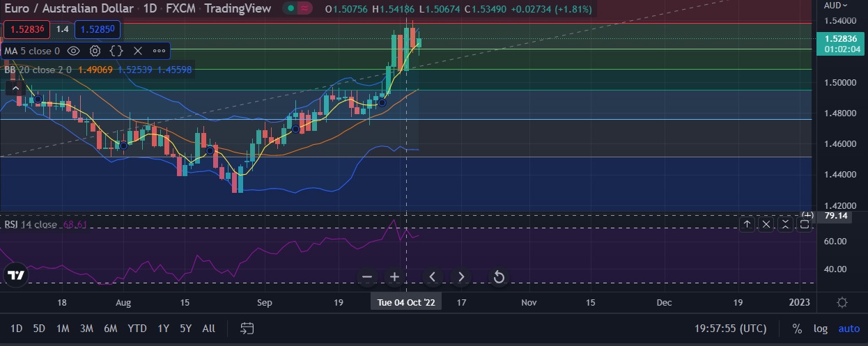Move RSI pane up arrow
Image resolution: width=868 pixels, height=346 pixels.
747,224
